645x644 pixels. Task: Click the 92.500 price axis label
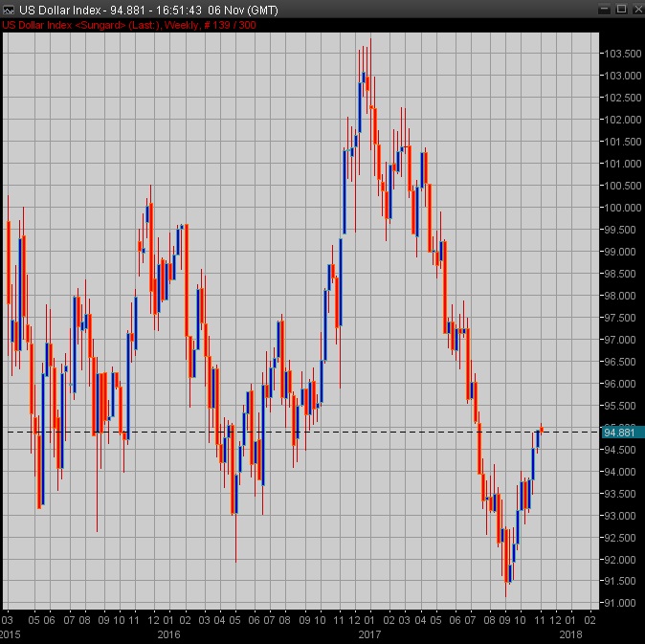[x=622, y=538]
